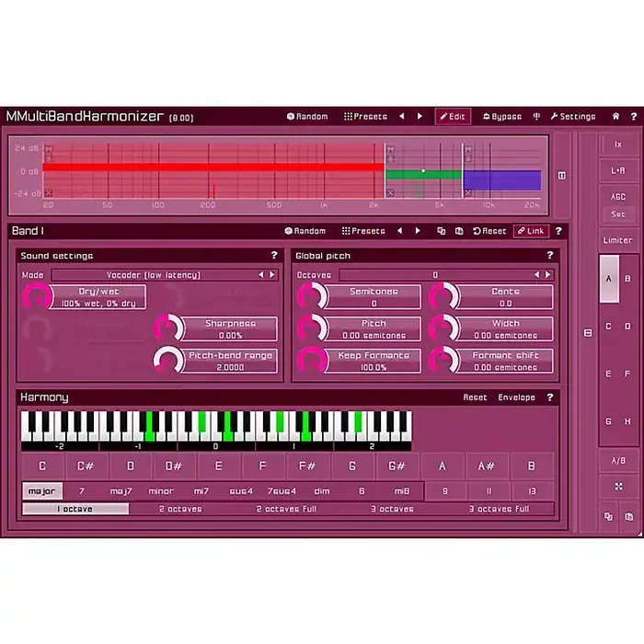Copy the Band 1 settings
The image size is (644, 644).
point(441,231)
